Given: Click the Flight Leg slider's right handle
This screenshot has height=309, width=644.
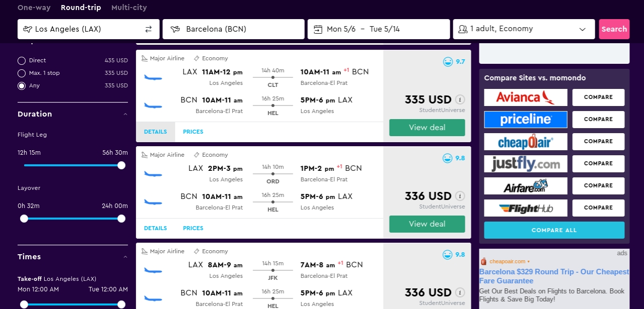Looking at the screenshot, I should [x=121, y=165].
